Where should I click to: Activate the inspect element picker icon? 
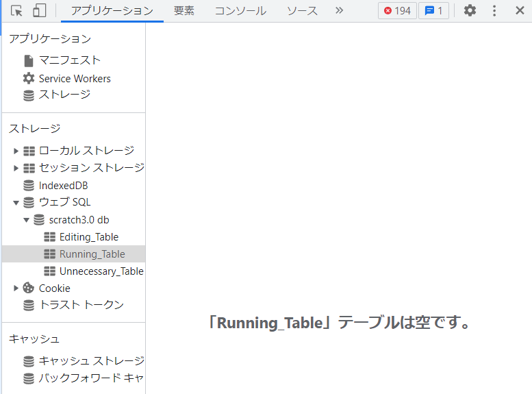pyautogui.click(x=16, y=11)
